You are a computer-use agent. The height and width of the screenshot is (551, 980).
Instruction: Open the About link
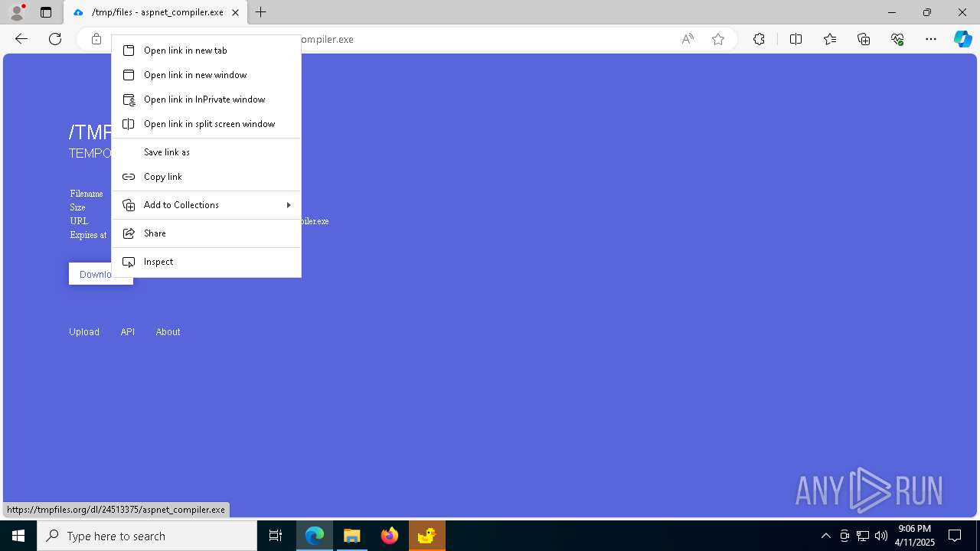(x=168, y=332)
